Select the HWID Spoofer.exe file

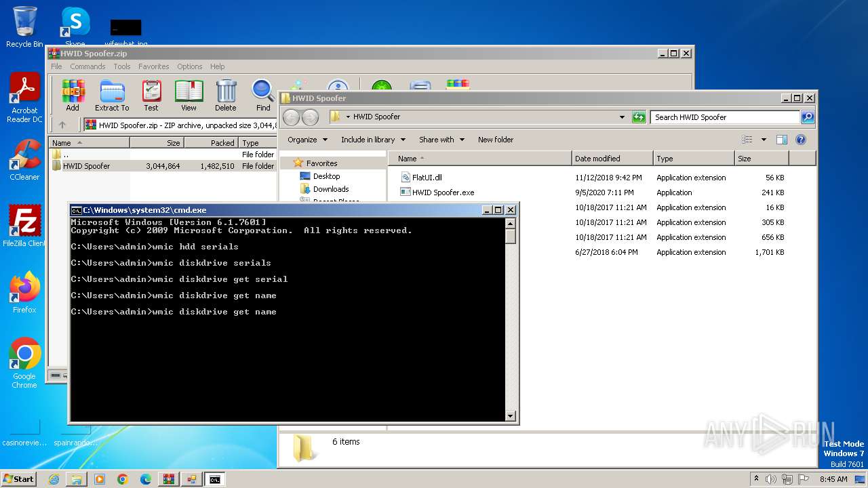coord(437,192)
